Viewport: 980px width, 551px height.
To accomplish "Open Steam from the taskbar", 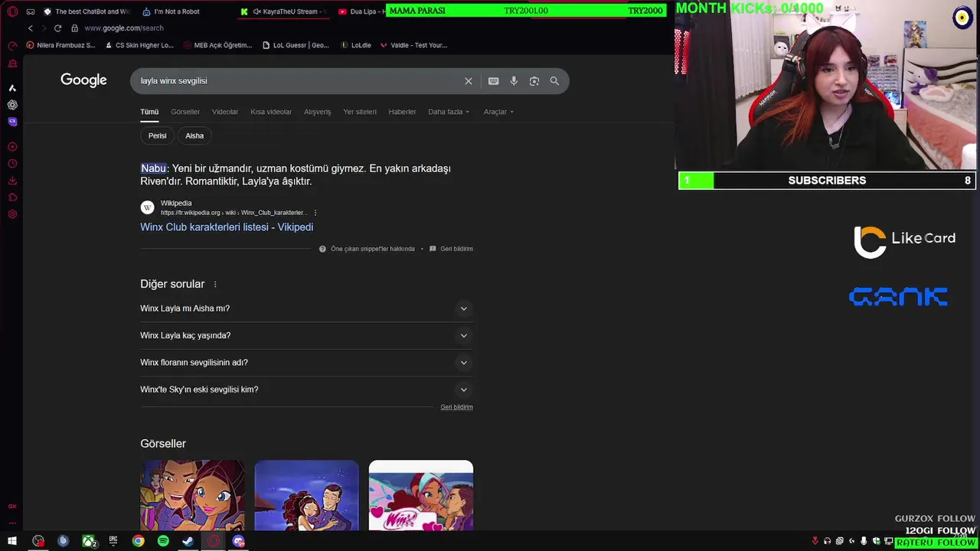I will tap(188, 541).
